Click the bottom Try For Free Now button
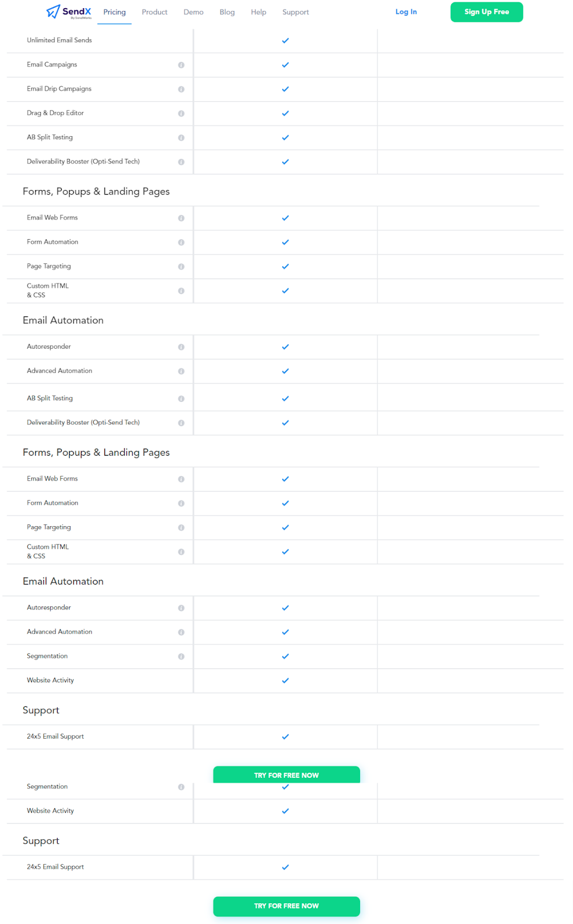Screen dimensions: 573x924 pyautogui.click(x=286, y=906)
